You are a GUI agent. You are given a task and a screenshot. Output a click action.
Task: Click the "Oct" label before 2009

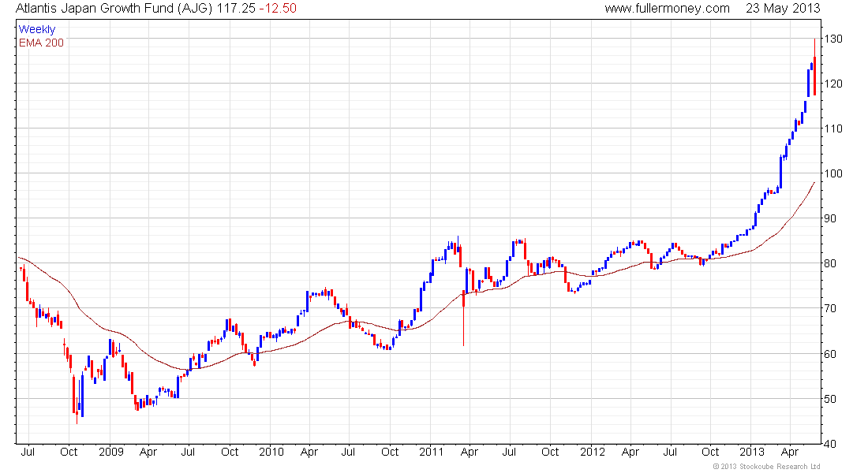pyautogui.click(x=69, y=452)
